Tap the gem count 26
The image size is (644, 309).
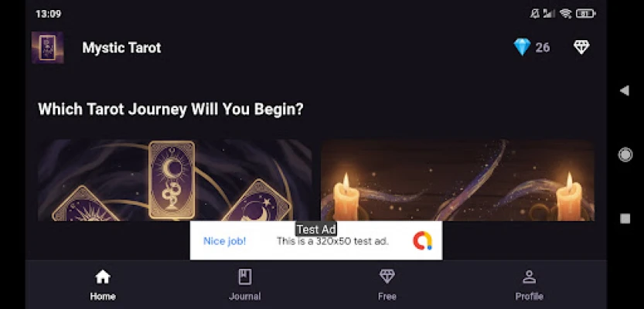[x=542, y=48]
